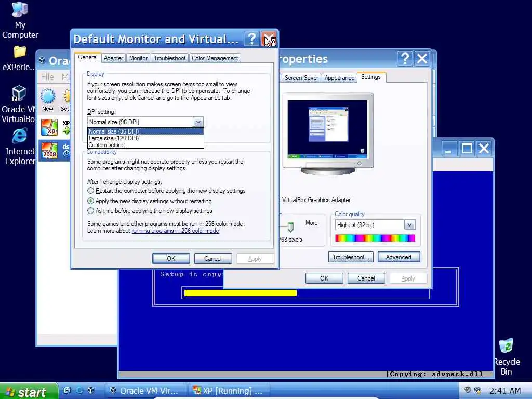Open the Color Management tab
This screenshot has height=399, width=532.
[x=215, y=58]
